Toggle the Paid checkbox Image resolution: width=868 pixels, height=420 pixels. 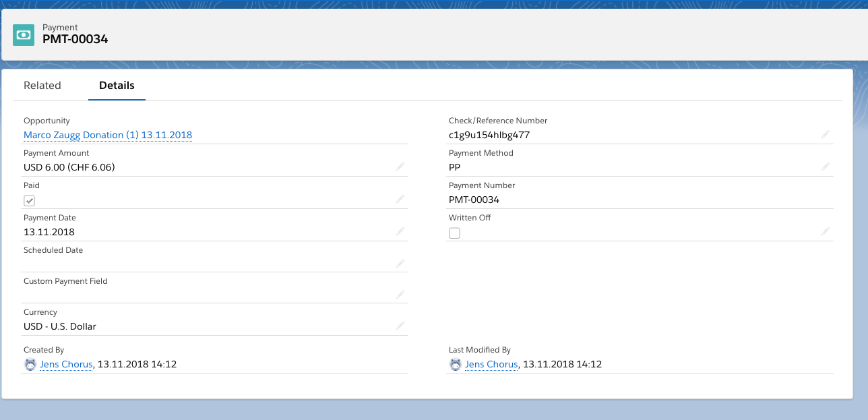click(30, 201)
